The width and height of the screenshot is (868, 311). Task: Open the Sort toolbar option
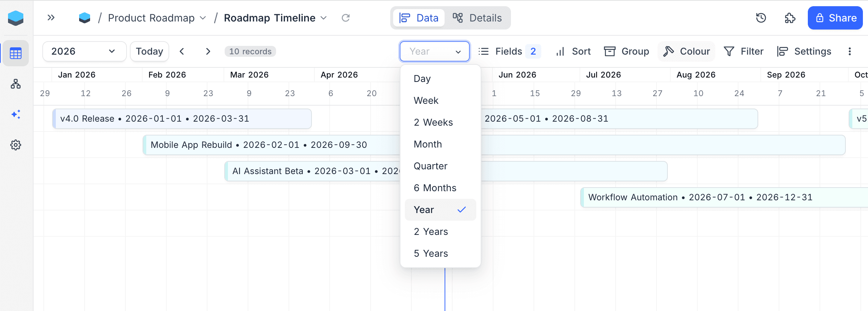coord(573,51)
